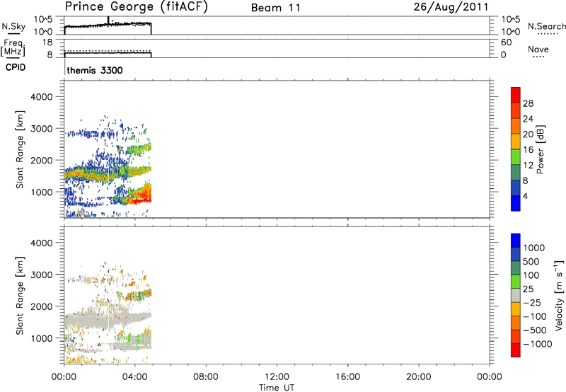This screenshot has height=392, width=566.
Task: Click the '4' label on the Power scale
Action: point(525,196)
